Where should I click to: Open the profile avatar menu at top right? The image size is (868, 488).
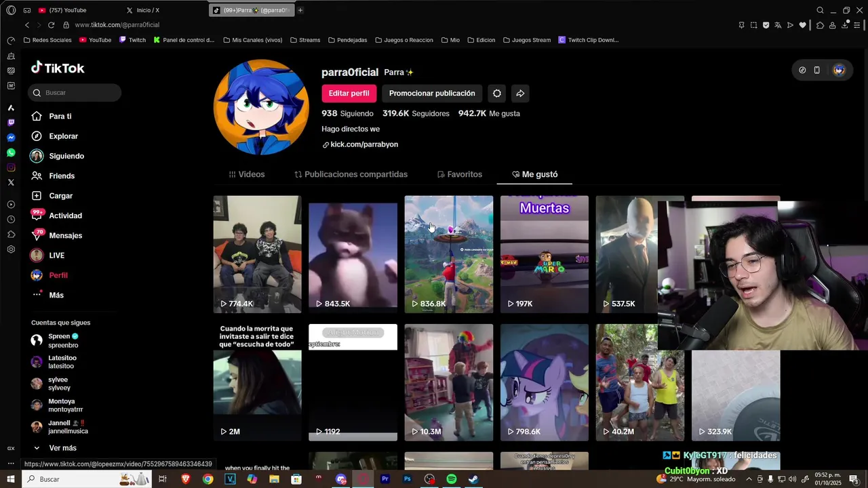coord(839,70)
